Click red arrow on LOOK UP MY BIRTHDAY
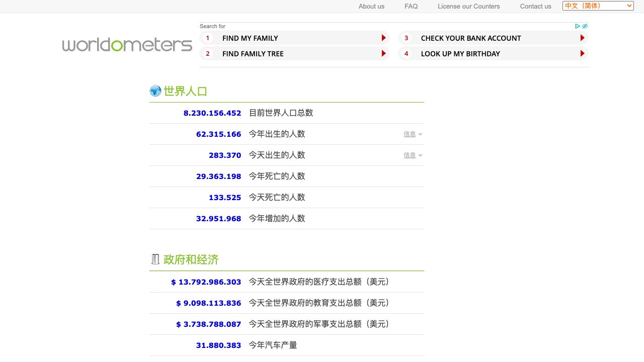 pos(582,54)
